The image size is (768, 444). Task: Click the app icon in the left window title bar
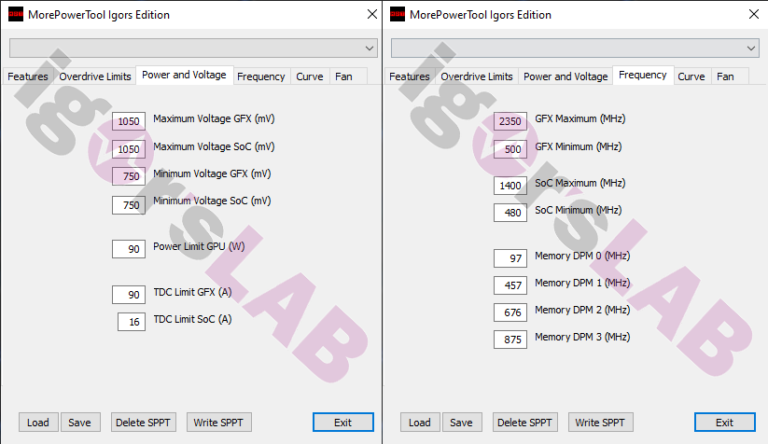[x=16, y=15]
